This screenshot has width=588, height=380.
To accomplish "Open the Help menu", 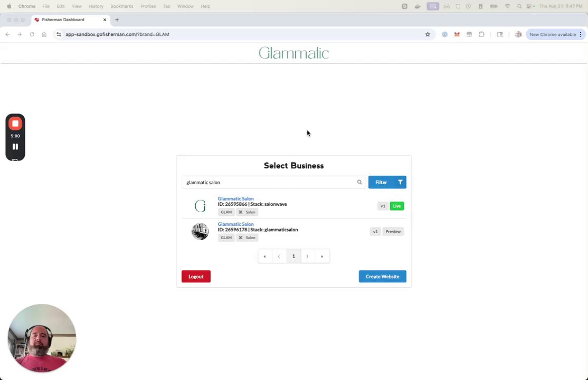I will 205,6.
